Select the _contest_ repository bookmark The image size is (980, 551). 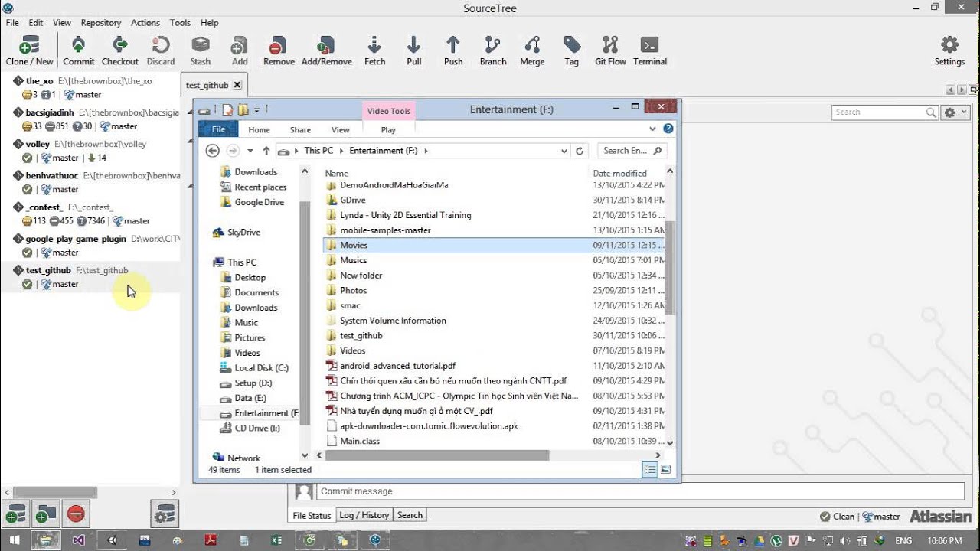(90, 214)
